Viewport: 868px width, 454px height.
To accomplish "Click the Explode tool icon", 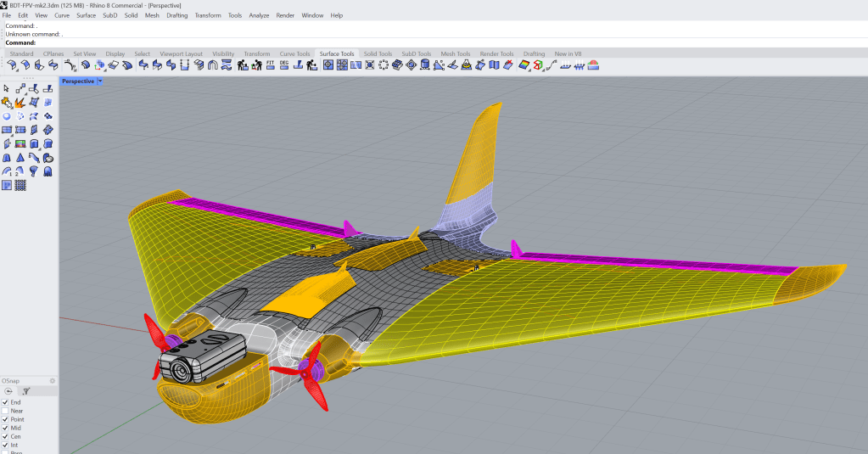I will [x=20, y=102].
